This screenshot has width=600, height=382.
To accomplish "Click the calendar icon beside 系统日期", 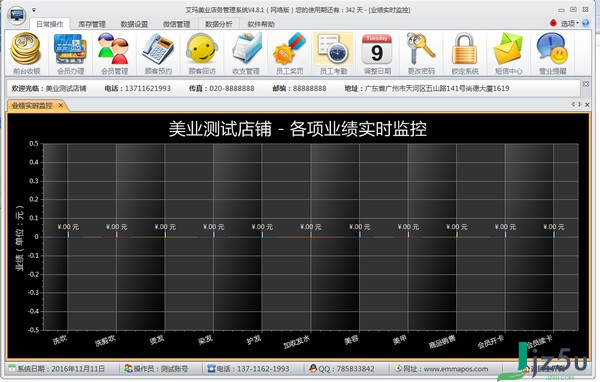I will (11, 368).
